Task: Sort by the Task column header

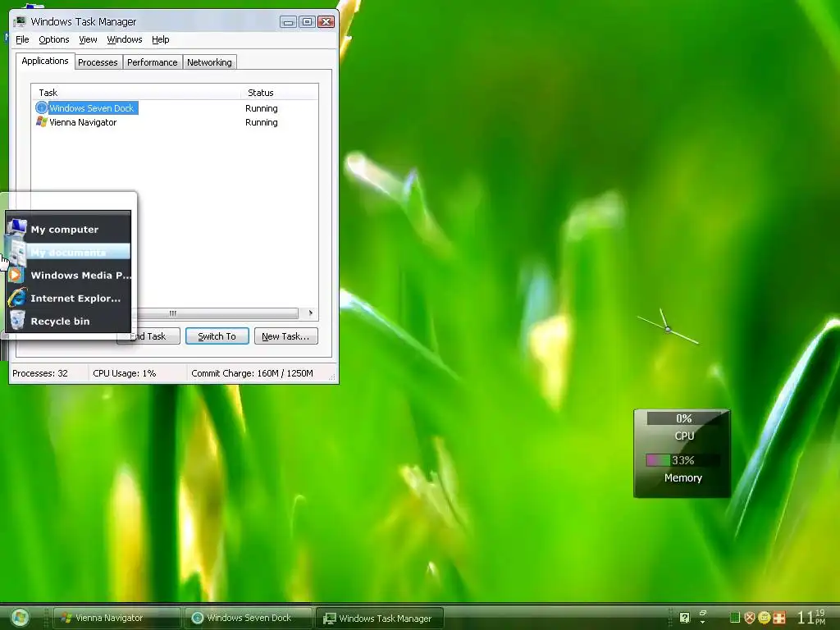Action: click(x=135, y=92)
